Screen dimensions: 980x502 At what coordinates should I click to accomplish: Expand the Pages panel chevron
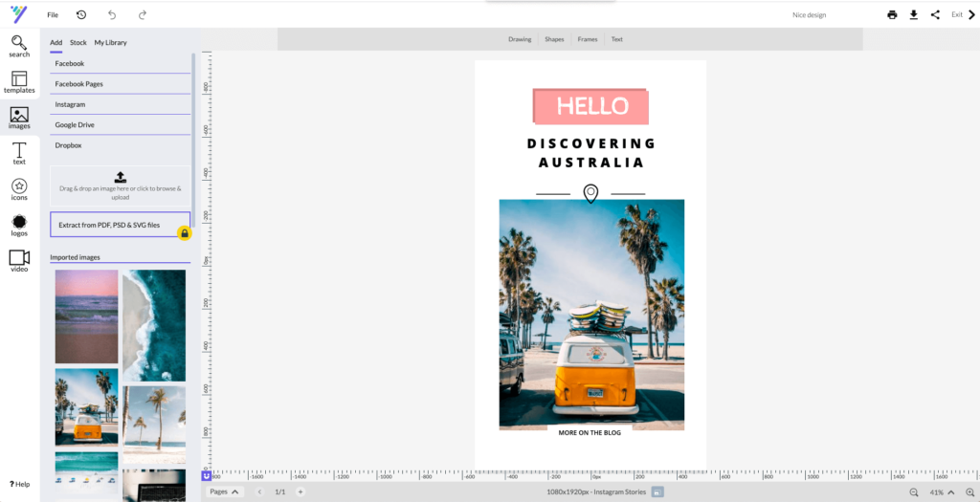coord(235,491)
